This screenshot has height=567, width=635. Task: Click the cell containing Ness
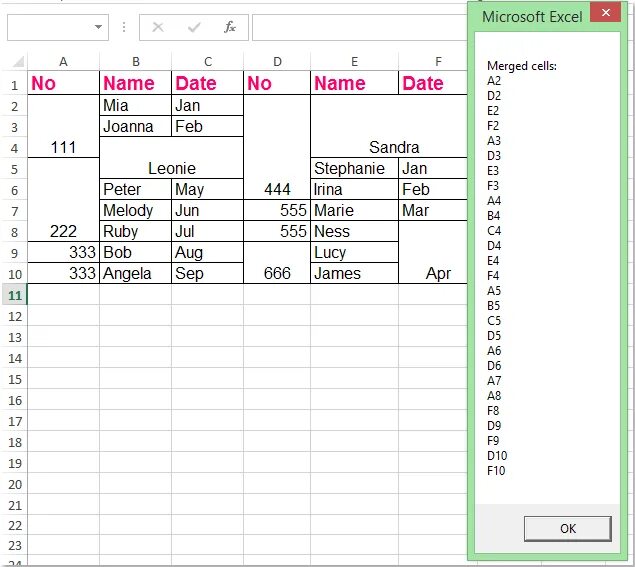tap(354, 231)
